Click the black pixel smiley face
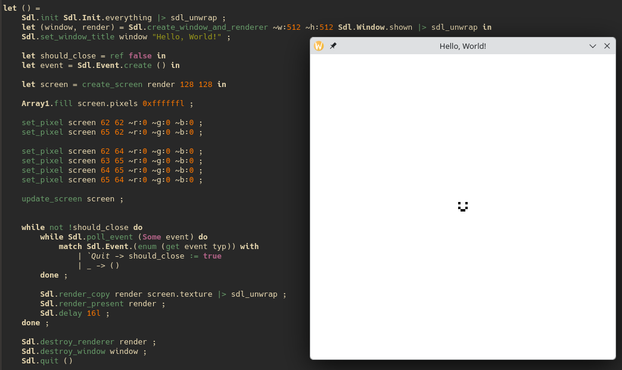The image size is (622, 370). click(x=463, y=206)
